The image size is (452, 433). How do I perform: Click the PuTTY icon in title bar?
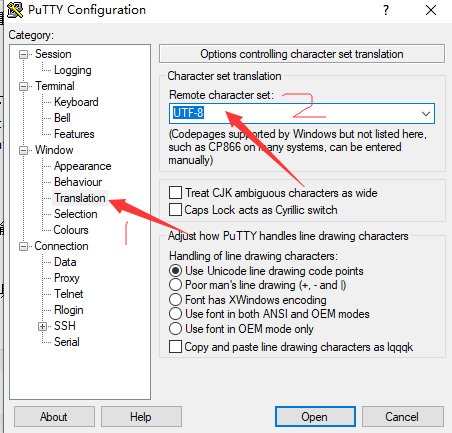[x=15, y=10]
